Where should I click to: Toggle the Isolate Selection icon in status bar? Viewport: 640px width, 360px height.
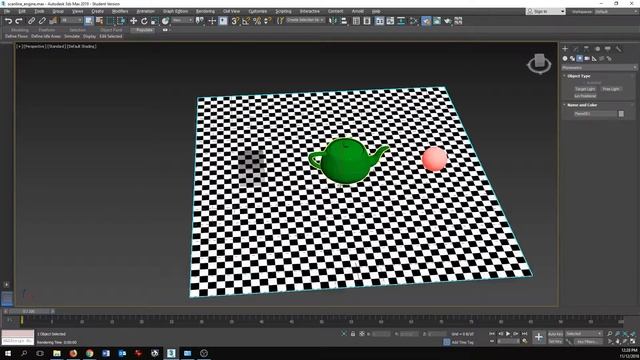click(344, 334)
